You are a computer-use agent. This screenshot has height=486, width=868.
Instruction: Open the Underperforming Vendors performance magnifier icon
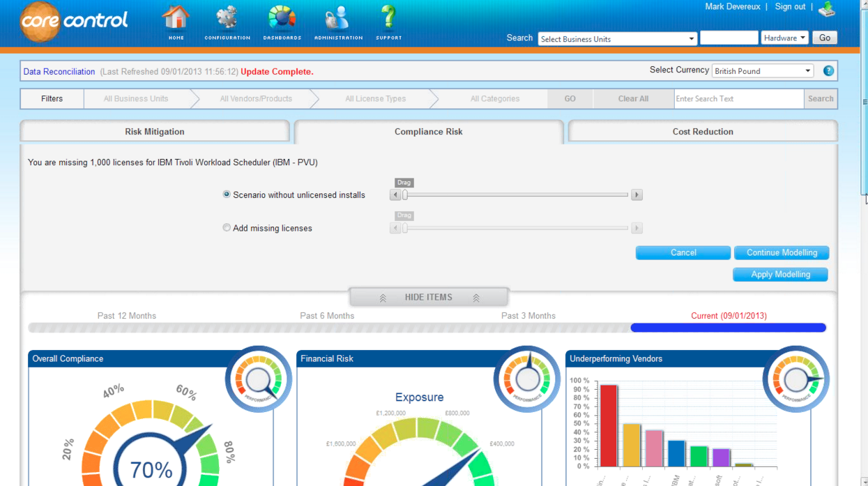tap(796, 379)
